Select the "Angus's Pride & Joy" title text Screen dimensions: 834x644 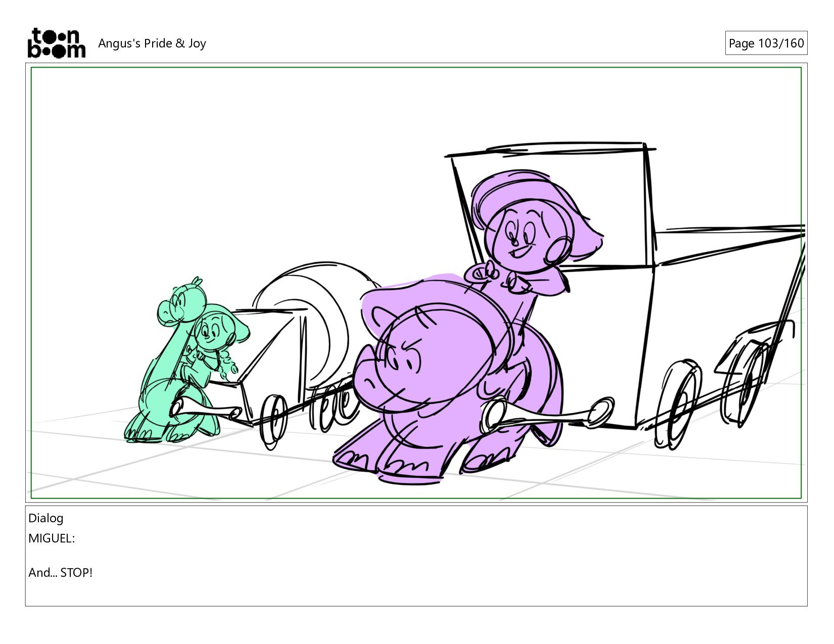152,43
